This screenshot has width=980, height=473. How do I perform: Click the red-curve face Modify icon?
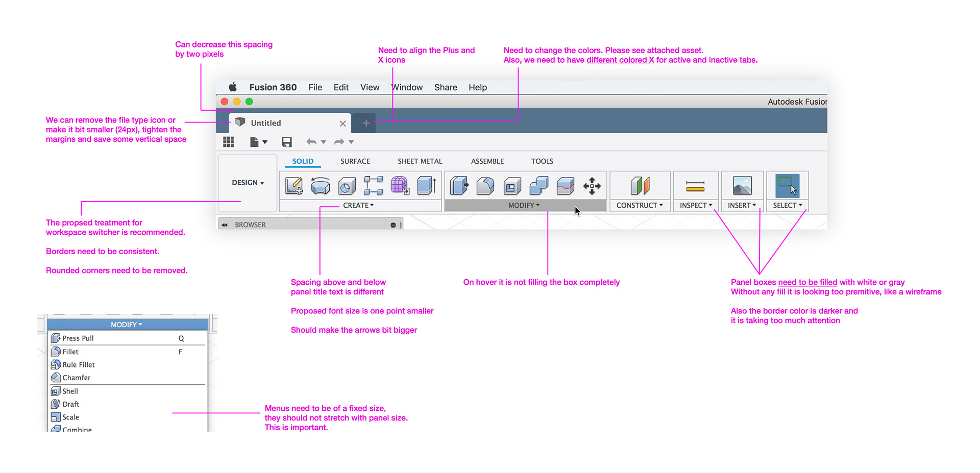point(566,186)
